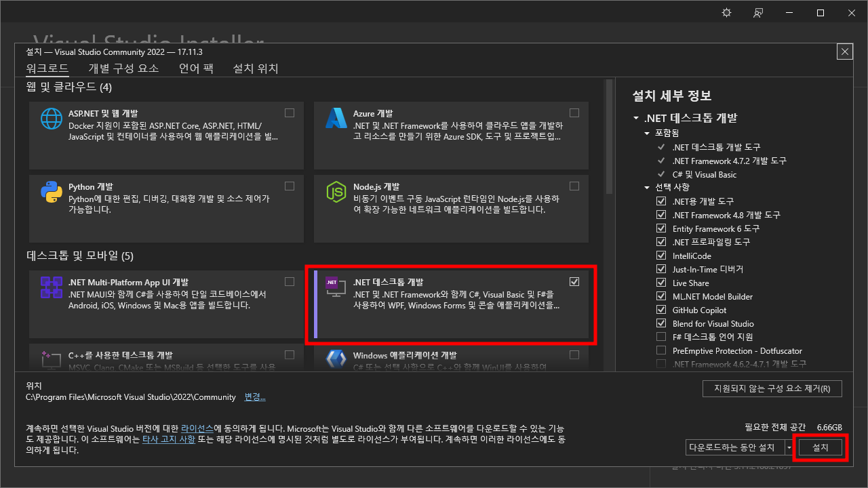This screenshot has height=488, width=868.
Task: Uncheck ML.NET Model Builder option
Action: (661, 296)
